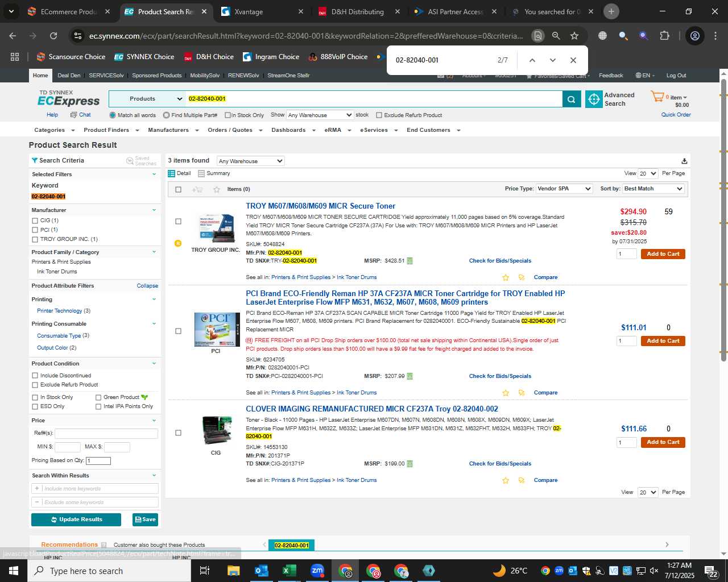Click favorite star icon for TROY M607 toner

point(506,277)
